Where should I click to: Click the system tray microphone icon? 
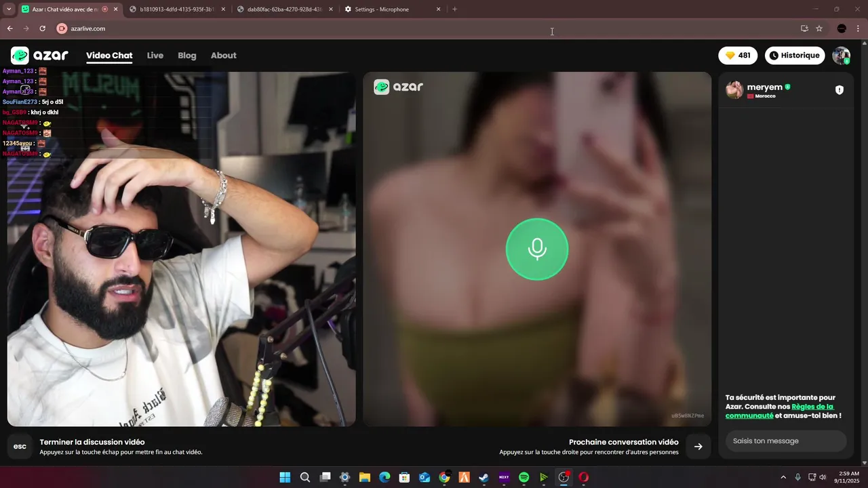pos(798,477)
